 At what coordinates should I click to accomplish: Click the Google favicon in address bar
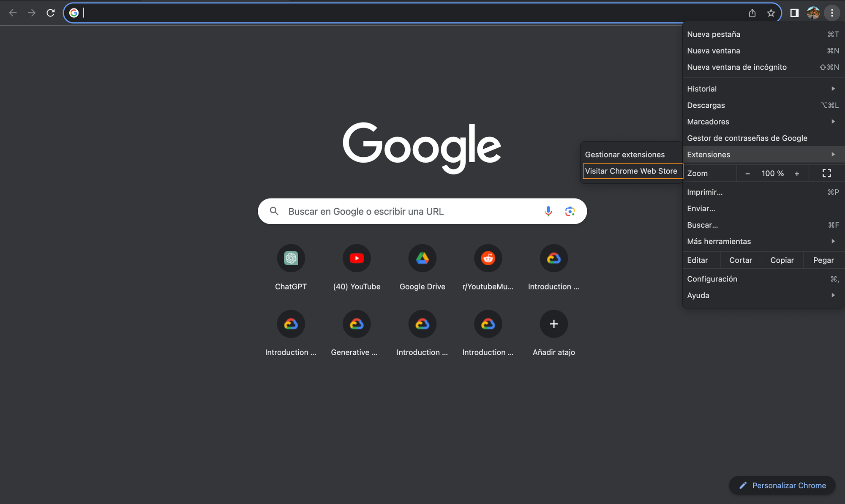click(74, 13)
